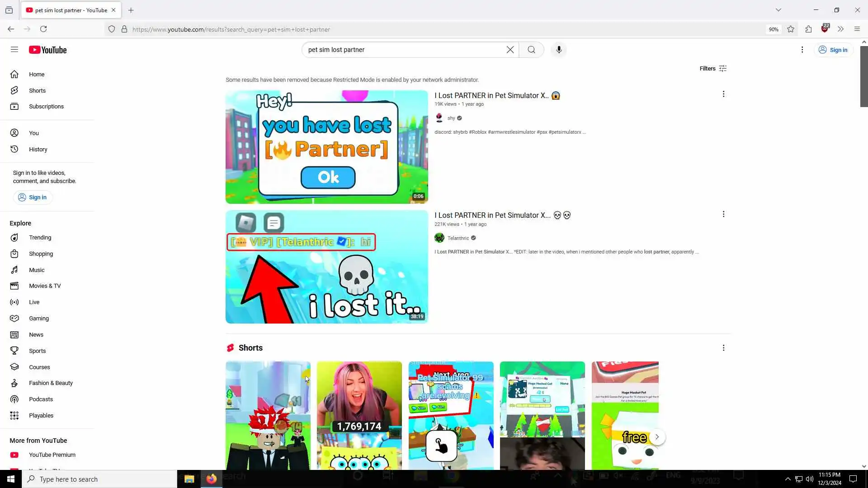Open more options for shy's video
This screenshot has height=488, width=868.
pos(723,94)
